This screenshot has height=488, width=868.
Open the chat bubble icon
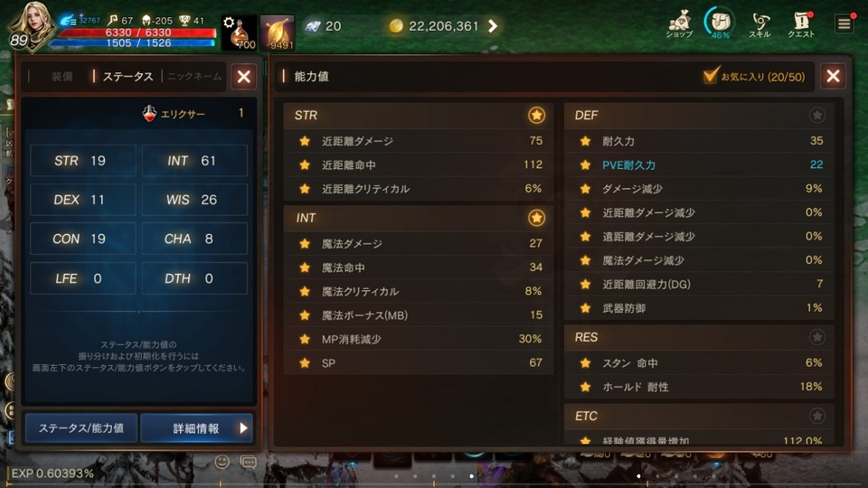(248, 462)
